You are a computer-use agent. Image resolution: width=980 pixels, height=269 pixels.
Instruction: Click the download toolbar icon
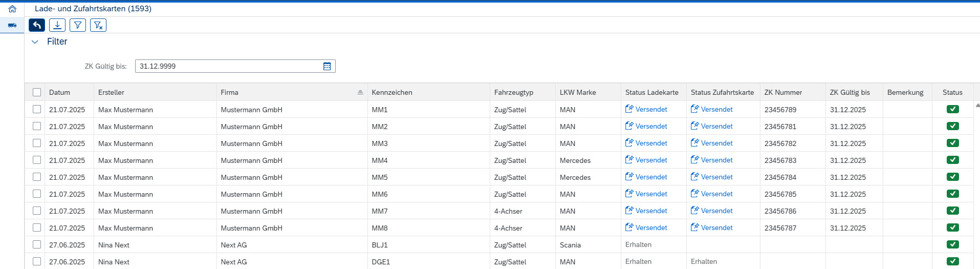[57, 25]
